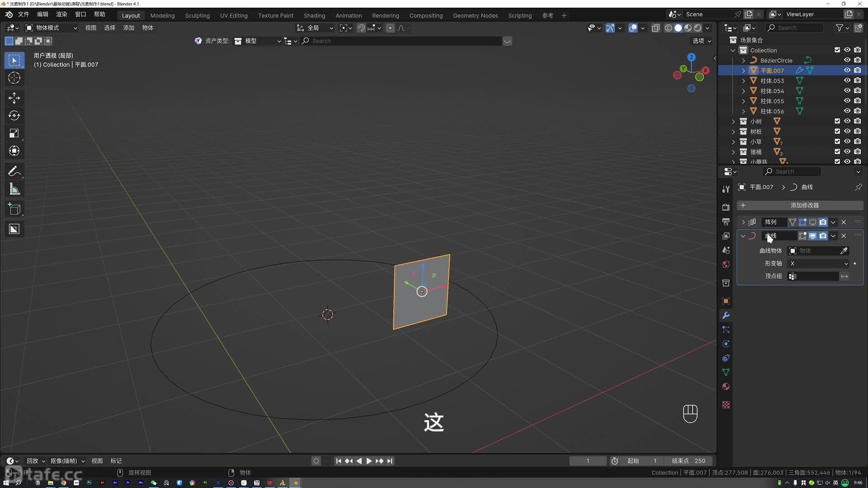The width and height of the screenshot is (868, 488).
Task: Open the World properties tab
Action: click(726, 264)
